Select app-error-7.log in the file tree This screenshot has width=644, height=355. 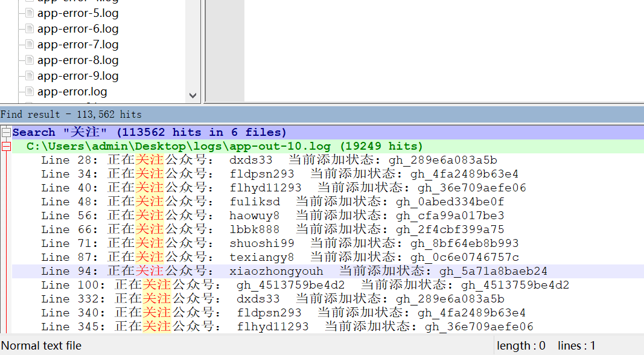[77, 44]
